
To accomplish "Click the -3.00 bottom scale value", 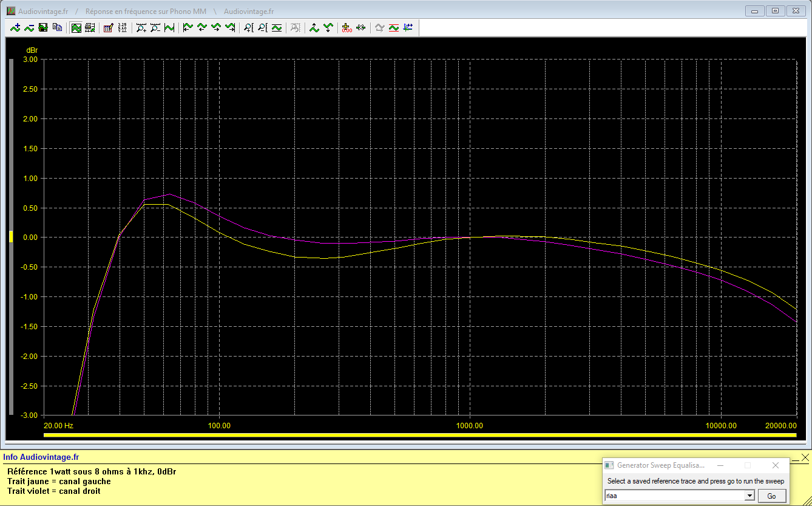I will point(29,415).
